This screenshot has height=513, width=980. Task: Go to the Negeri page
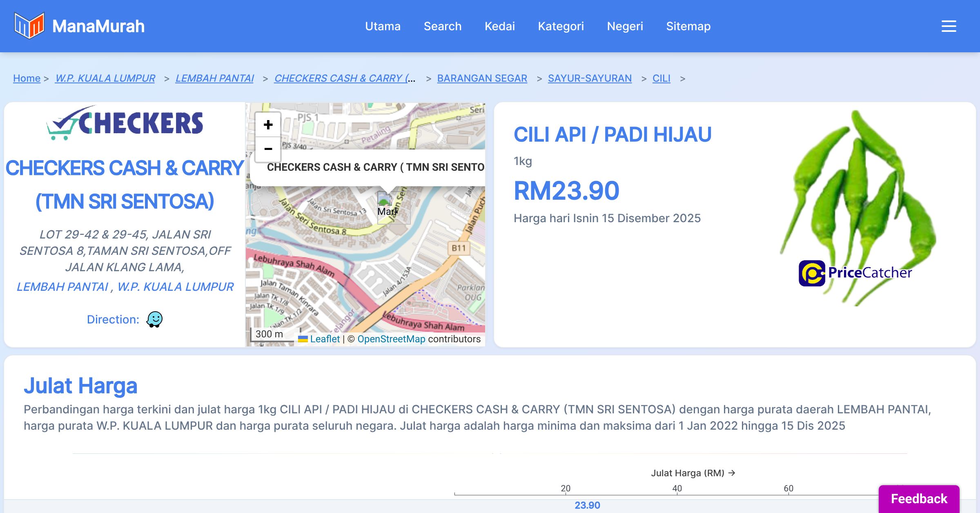[625, 26]
